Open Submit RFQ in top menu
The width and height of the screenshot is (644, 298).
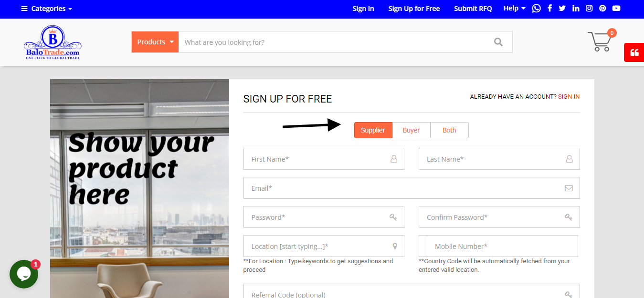pos(473,9)
